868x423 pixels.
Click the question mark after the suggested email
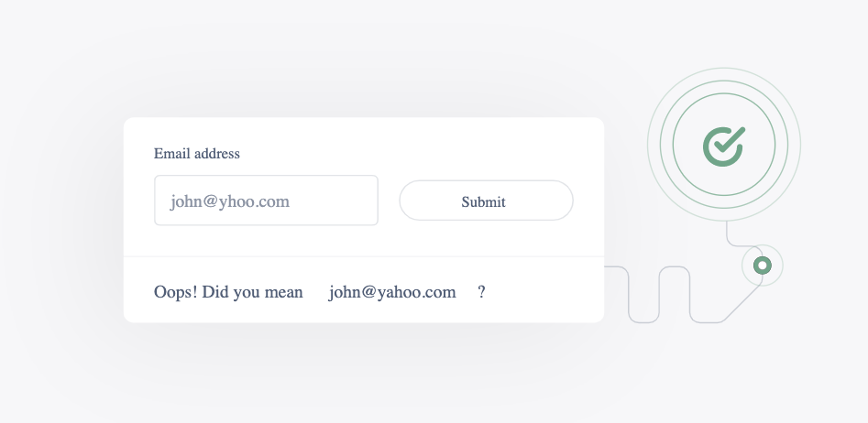tap(481, 292)
